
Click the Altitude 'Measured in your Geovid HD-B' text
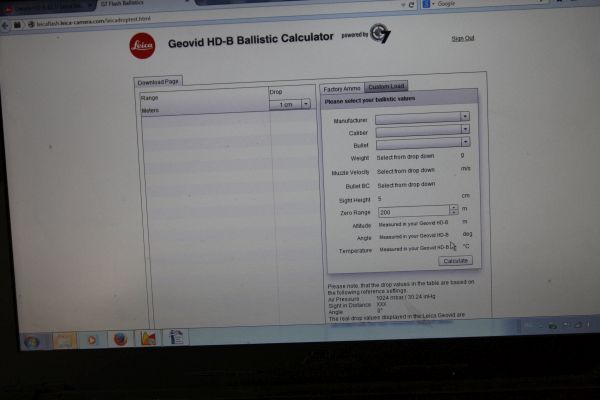tap(413, 224)
